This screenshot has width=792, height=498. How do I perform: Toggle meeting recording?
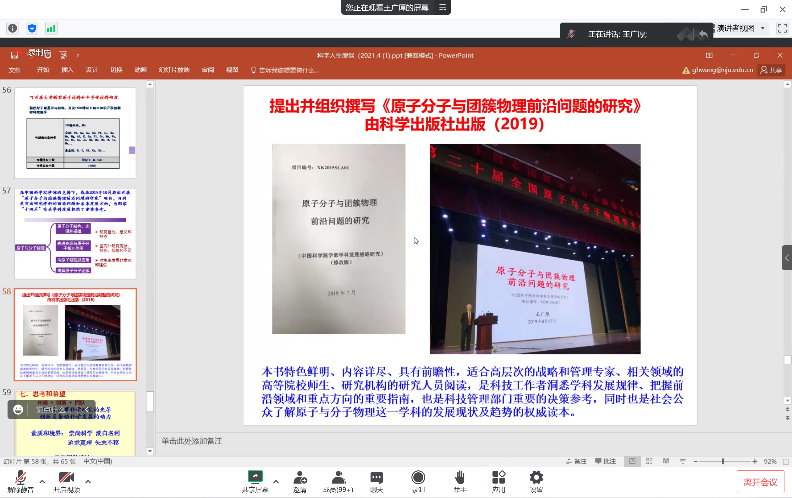coord(417,479)
